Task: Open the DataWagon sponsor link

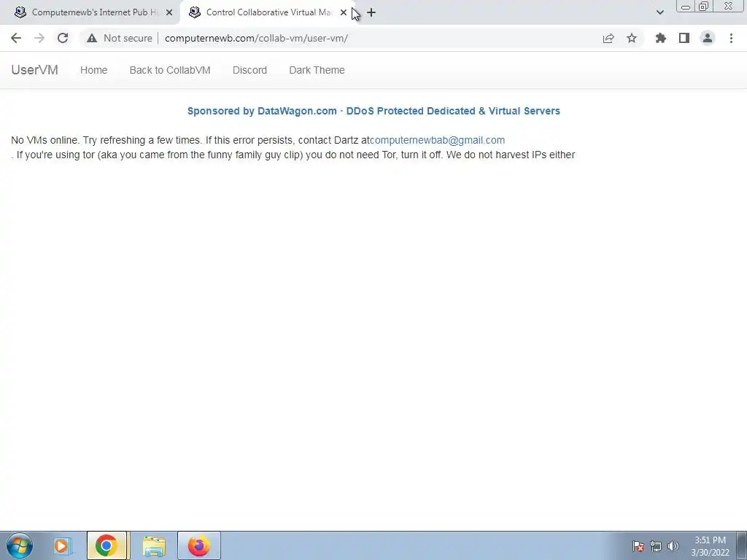Action: tap(373, 111)
